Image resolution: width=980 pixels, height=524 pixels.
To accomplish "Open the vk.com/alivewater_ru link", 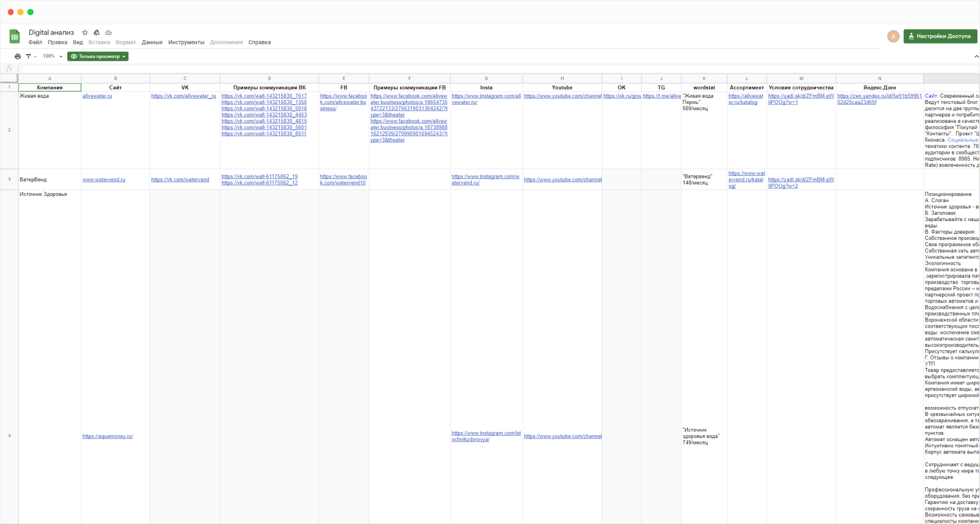I will tap(184, 96).
